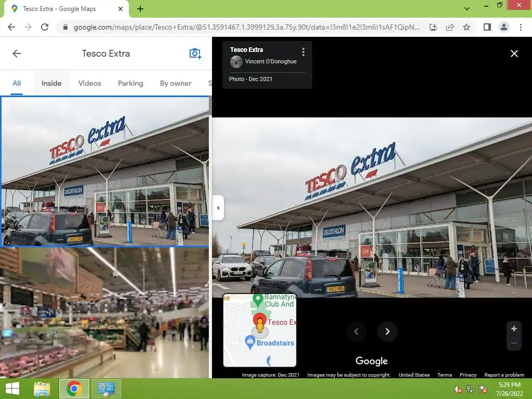Add a photo using camera plus icon
532x399 pixels.
tap(195, 54)
